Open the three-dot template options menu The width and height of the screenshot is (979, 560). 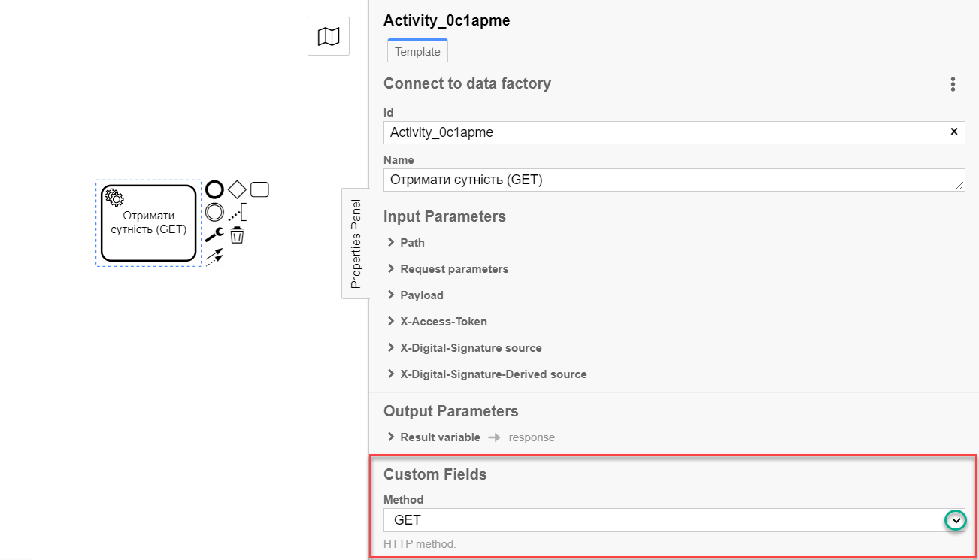953,84
